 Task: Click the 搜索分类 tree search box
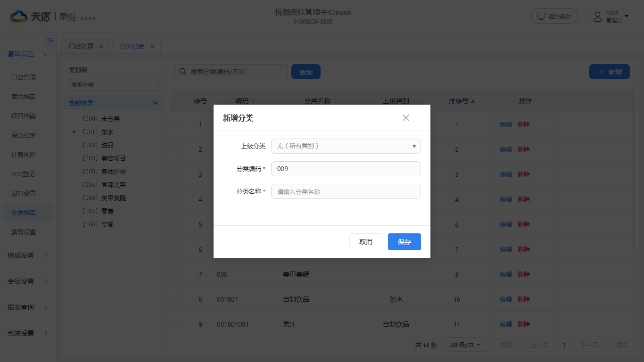point(113,84)
